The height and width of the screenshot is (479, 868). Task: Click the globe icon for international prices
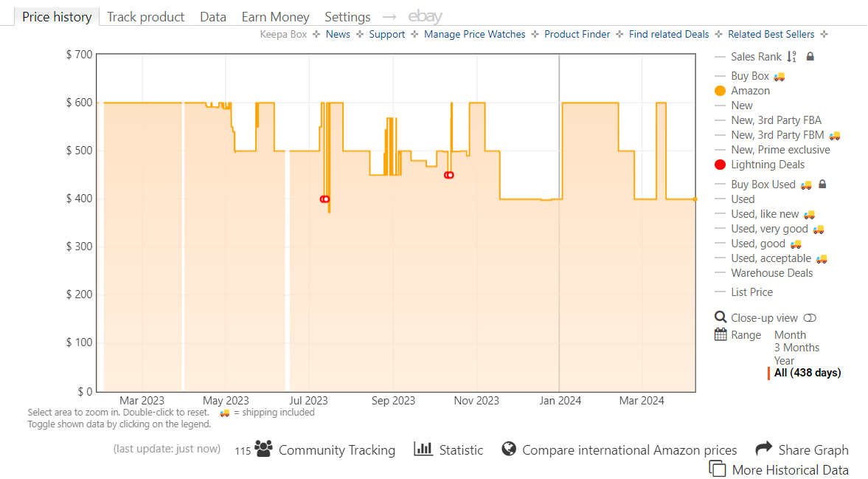(508, 449)
